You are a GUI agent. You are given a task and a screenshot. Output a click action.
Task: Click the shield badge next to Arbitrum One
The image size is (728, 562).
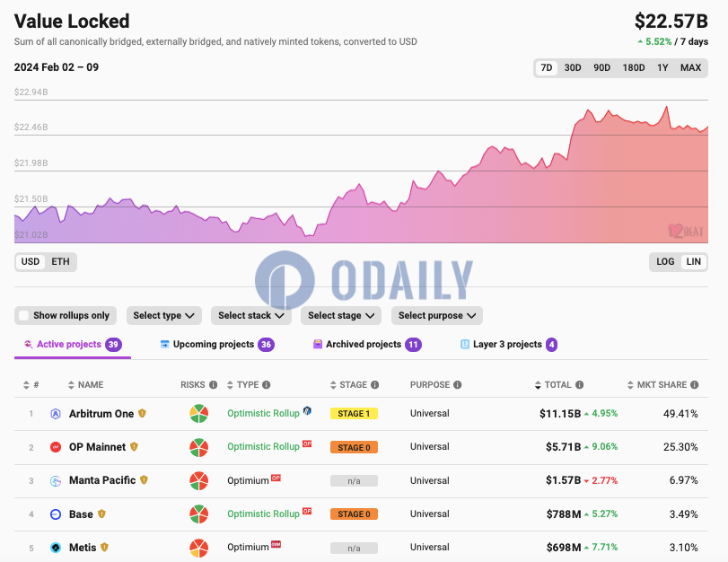pos(142,413)
